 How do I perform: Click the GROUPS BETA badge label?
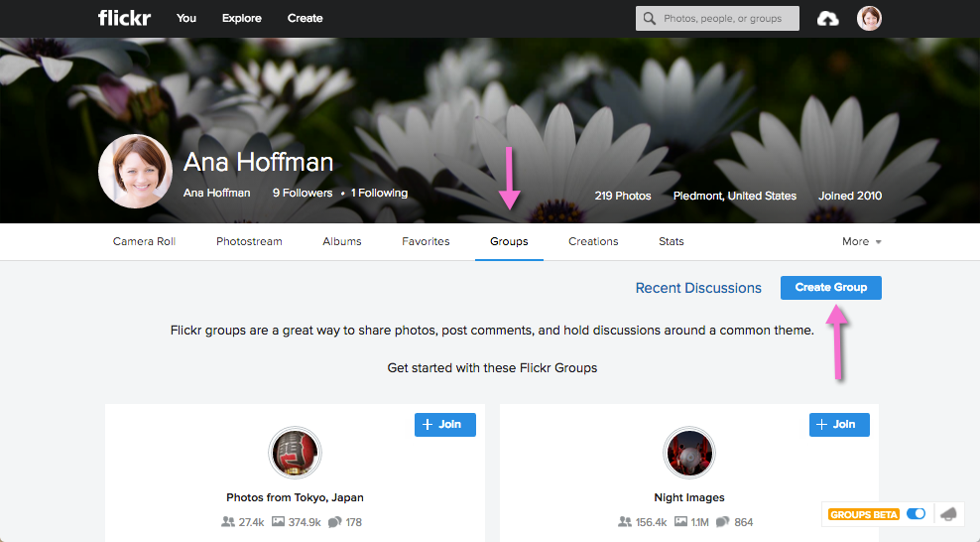(x=863, y=514)
